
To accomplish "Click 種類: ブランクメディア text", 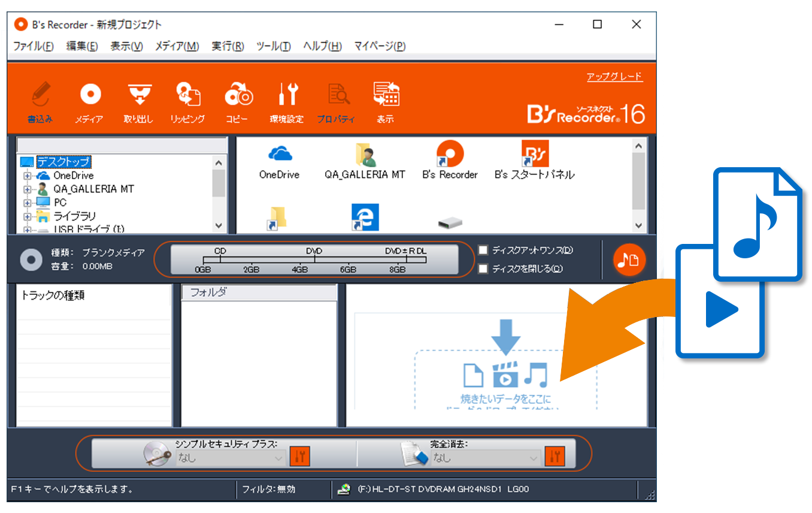I will (x=98, y=252).
